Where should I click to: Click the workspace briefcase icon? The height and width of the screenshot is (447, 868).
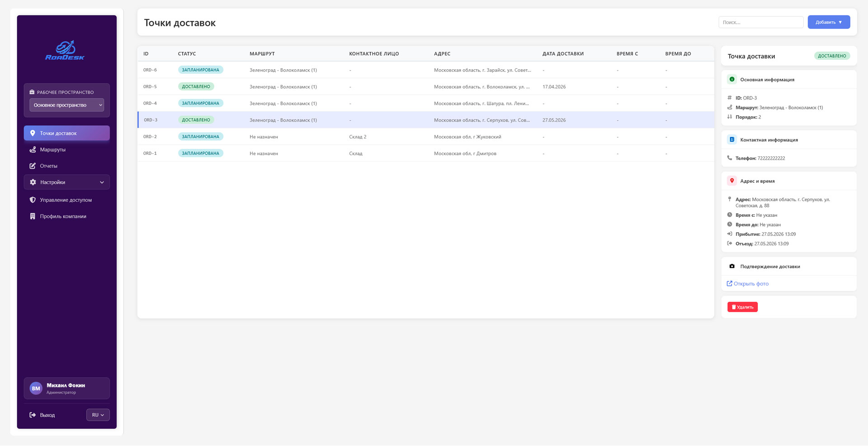(x=32, y=92)
